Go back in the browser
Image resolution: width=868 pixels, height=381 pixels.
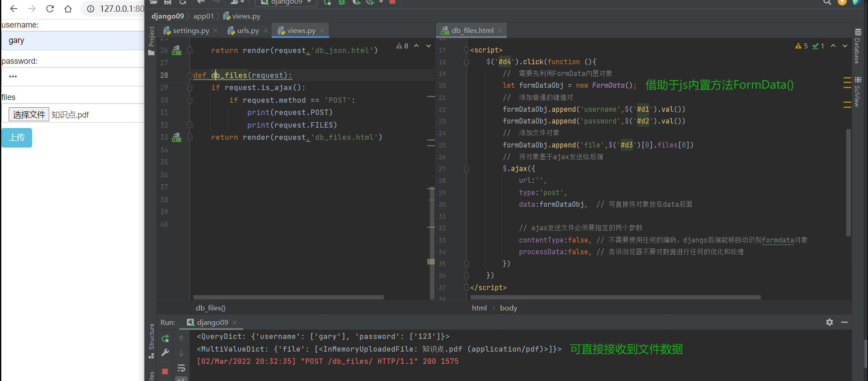pos(14,9)
